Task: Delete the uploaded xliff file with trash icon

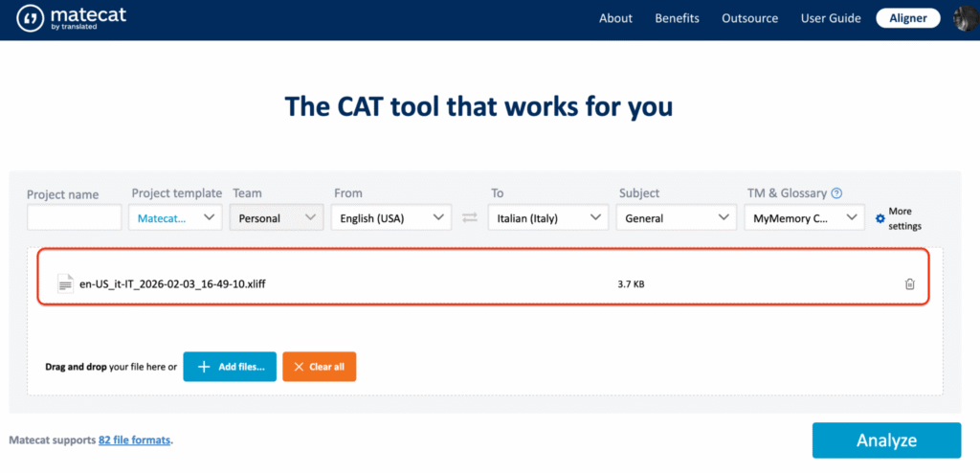Action: 909,283
